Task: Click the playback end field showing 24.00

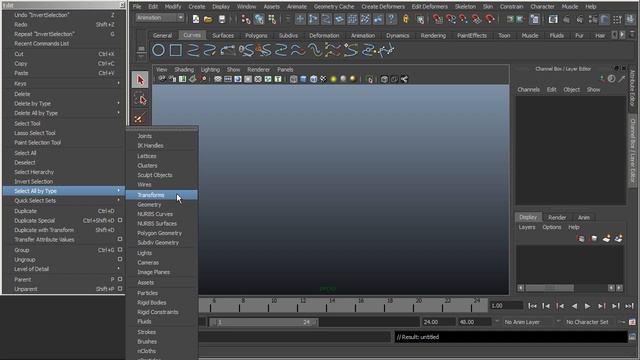Action: point(438,322)
